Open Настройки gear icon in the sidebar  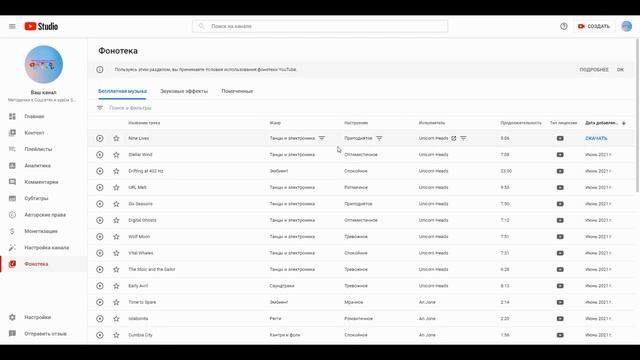(12, 317)
